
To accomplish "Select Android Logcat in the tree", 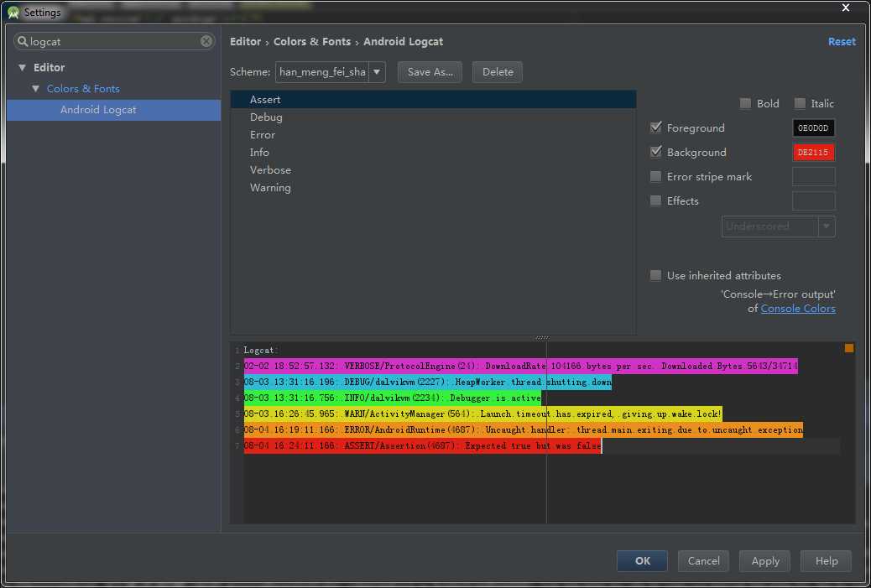I will 97,110.
